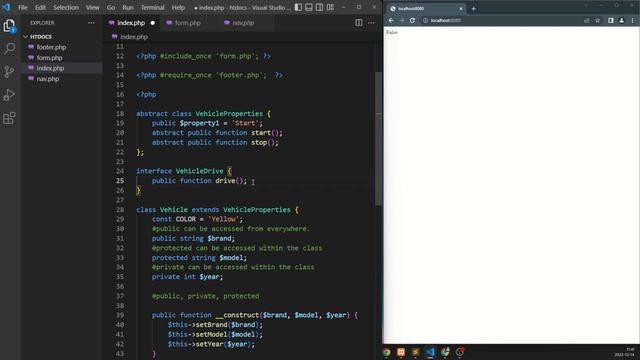This screenshot has width=640, height=360.
Task: Click '__construct' method name
Action: tap(237, 315)
